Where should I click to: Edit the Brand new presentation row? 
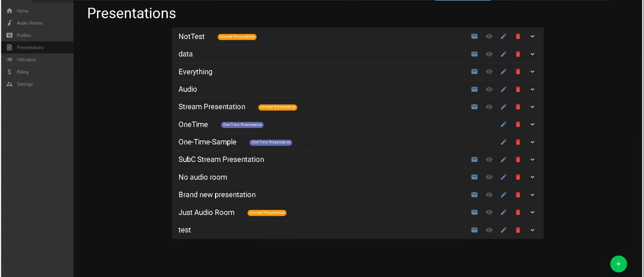click(503, 195)
